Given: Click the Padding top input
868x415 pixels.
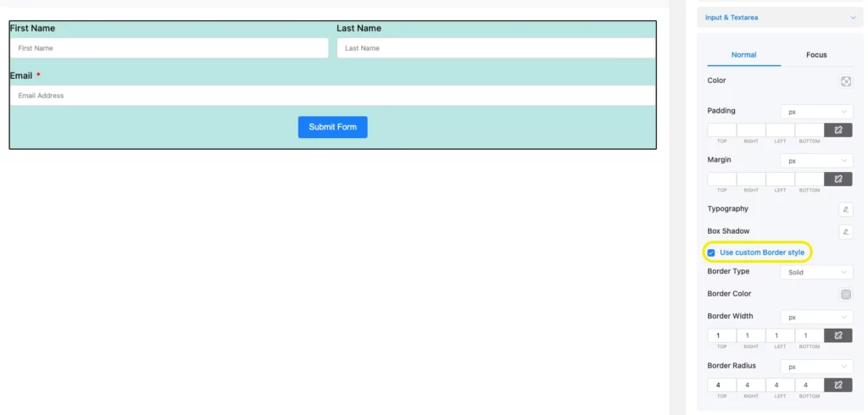Looking at the screenshot, I should point(722,130).
